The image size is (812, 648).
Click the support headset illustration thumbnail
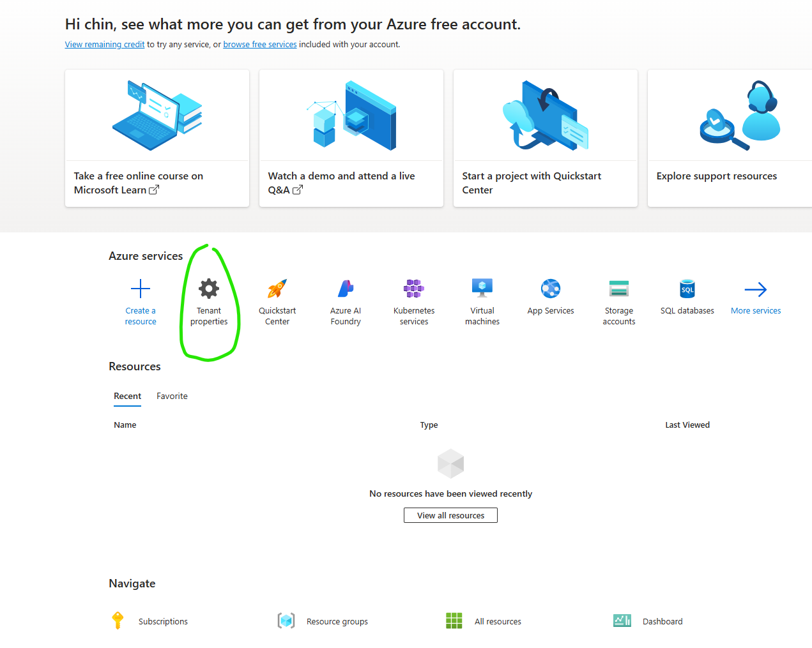tap(740, 116)
